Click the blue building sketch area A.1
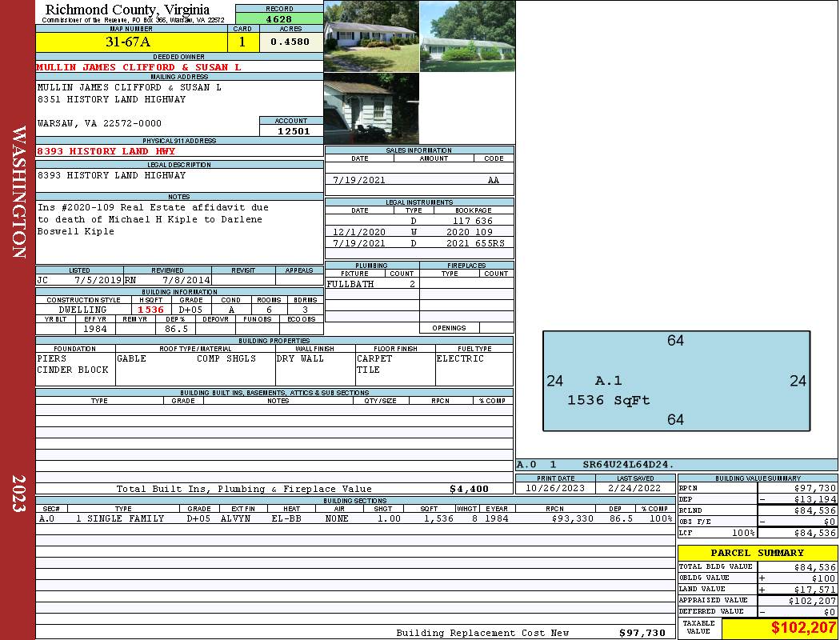Screen dimensions: 840x640 click(x=676, y=382)
